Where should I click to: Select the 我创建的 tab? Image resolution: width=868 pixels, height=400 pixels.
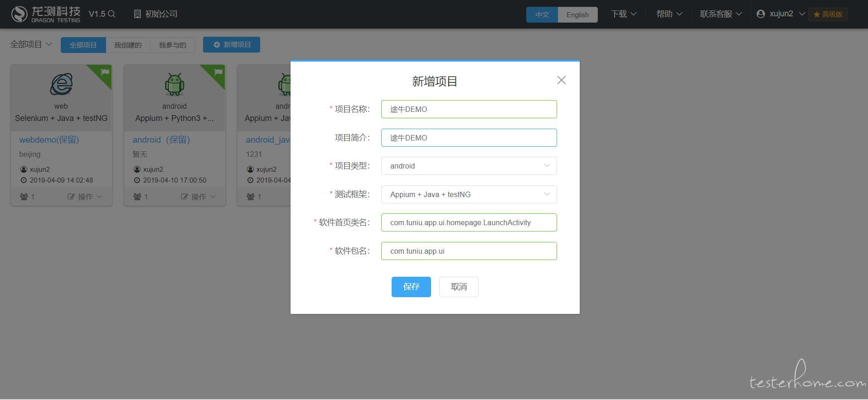pos(128,45)
